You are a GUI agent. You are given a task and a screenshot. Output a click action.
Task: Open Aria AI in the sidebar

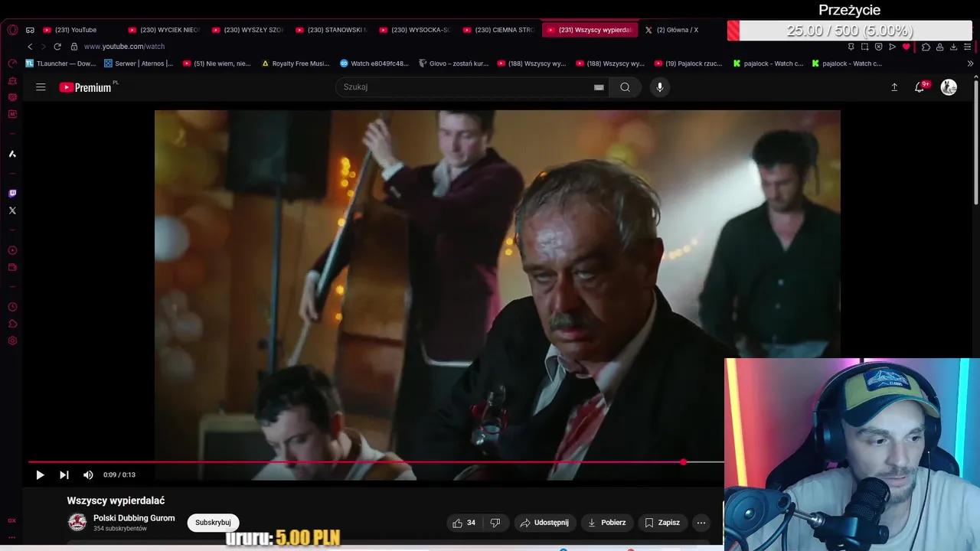click(x=12, y=154)
